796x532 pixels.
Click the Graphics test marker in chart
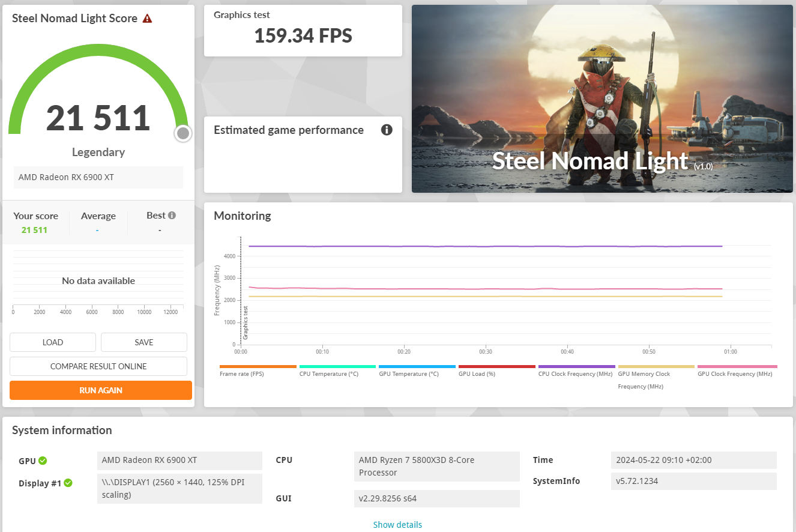click(245, 323)
